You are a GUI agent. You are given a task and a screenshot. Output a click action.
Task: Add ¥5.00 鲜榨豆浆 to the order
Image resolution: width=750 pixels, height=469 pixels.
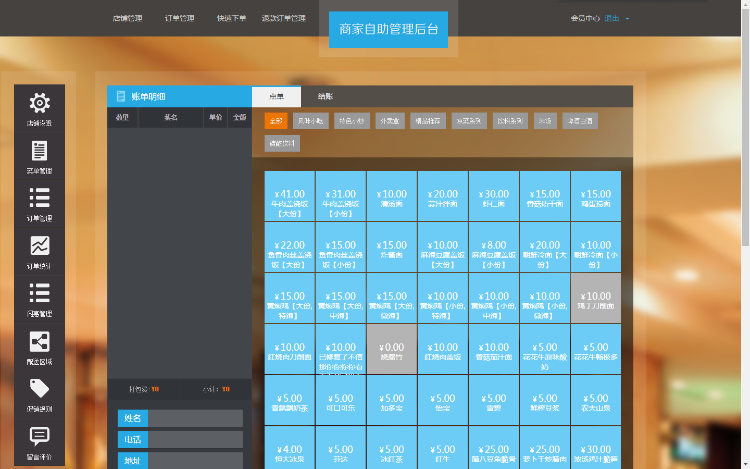coord(545,400)
